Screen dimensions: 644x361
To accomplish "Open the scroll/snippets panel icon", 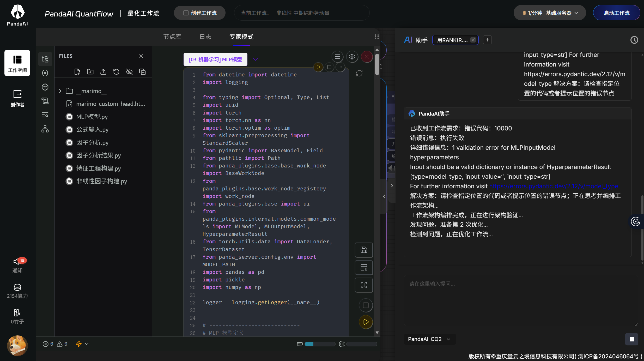I will (x=45, y=101).
